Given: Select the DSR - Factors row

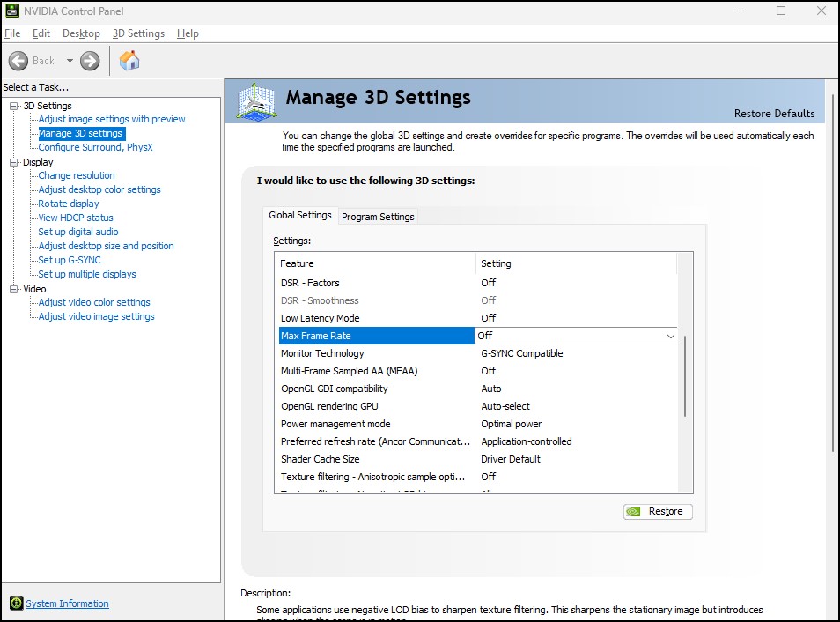Looking at the screenshot, I should tap(478, 283).
